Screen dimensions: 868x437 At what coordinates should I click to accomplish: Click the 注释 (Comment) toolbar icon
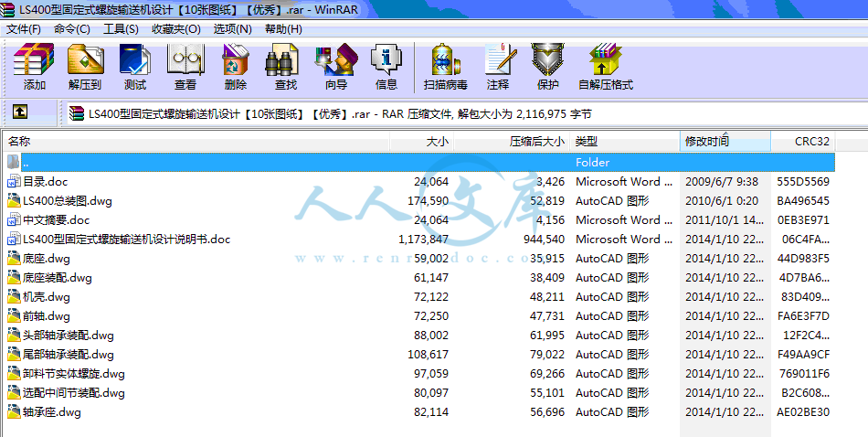tap(501, 59)
